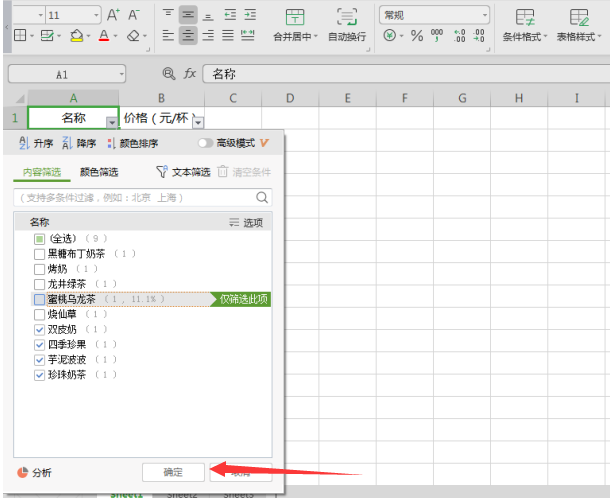Viewport: 610px width, 498px height.
Task: Justify text in cell
Action: click(228, 35)
